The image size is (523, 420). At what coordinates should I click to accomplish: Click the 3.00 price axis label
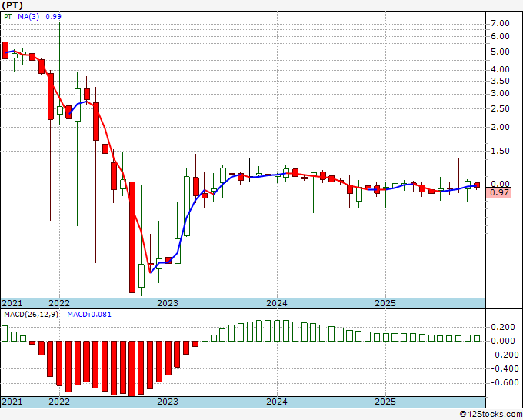click(500, 93)
